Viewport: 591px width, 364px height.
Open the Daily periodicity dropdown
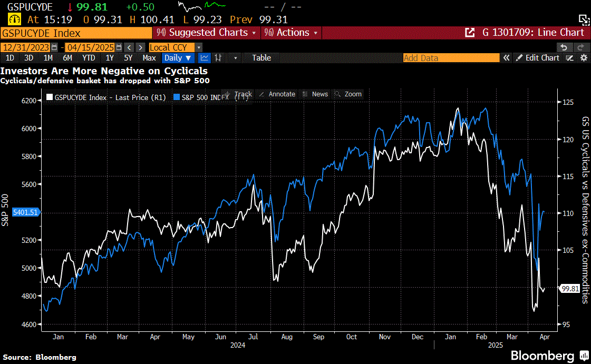pyautogui.click(x=178, y=58)
